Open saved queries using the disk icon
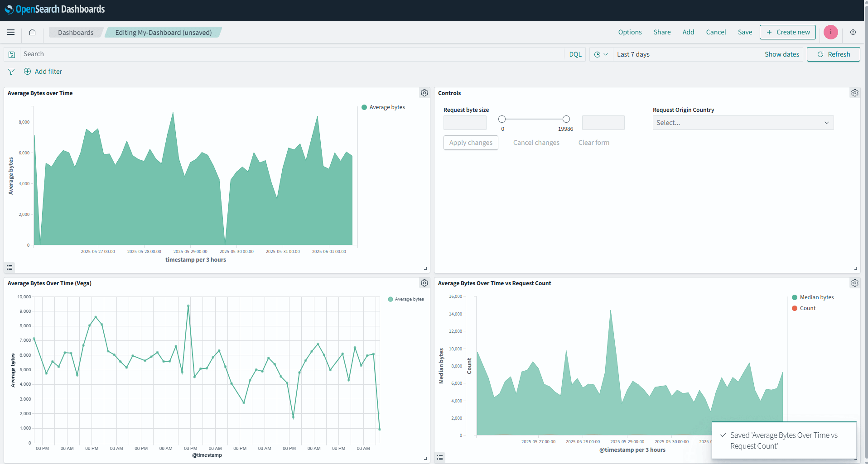This screenshot has width=868, height=464. pos(12,54)
